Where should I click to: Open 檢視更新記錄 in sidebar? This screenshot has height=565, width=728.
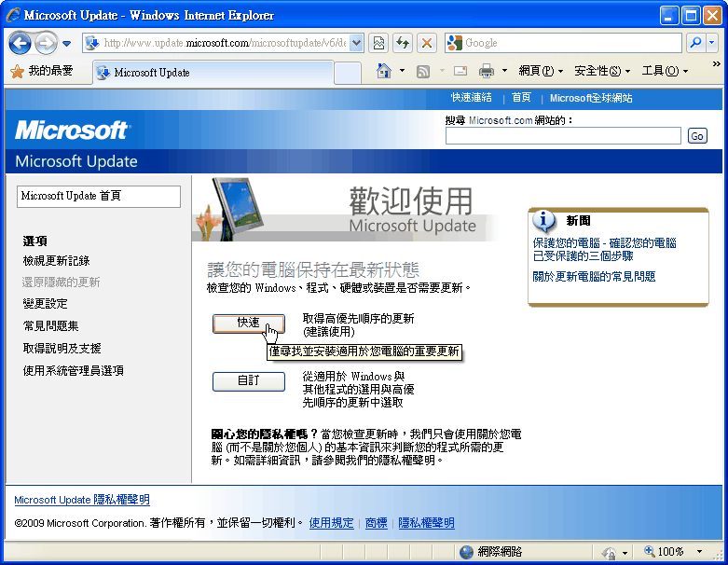pyautogui.click(x=56, y=261)
